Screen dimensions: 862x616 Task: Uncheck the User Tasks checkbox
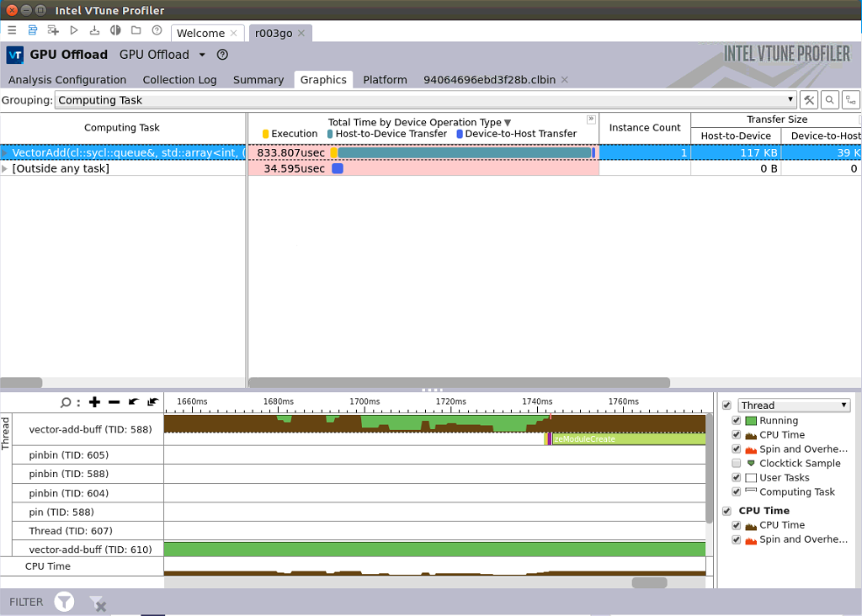coord(737,477)
